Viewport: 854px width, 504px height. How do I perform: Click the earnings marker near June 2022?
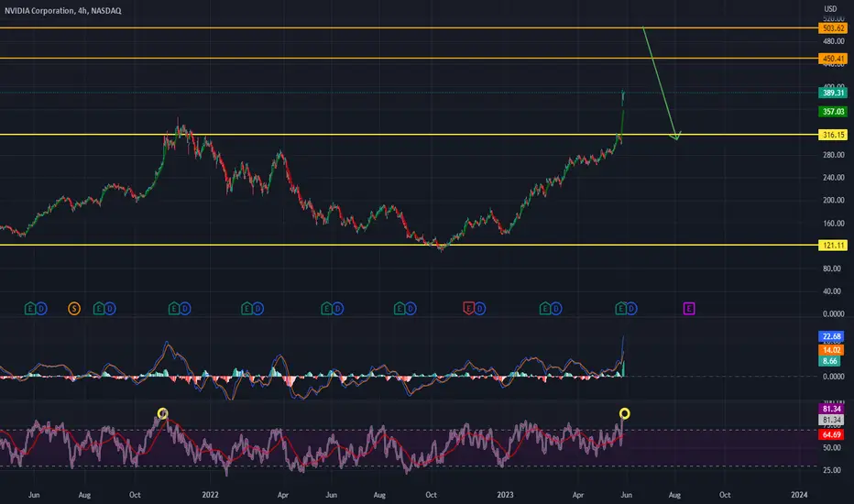[326, 309]
